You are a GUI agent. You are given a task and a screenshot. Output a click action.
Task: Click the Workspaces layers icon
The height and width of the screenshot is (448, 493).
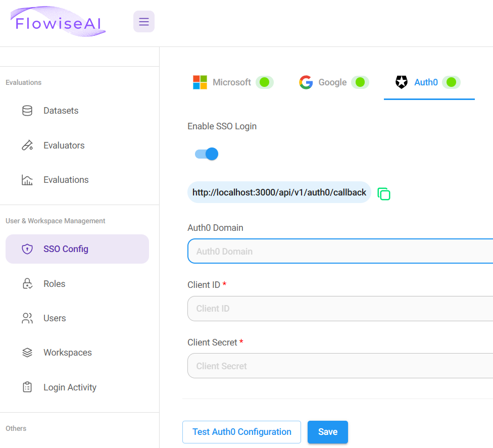coord(27,353)
